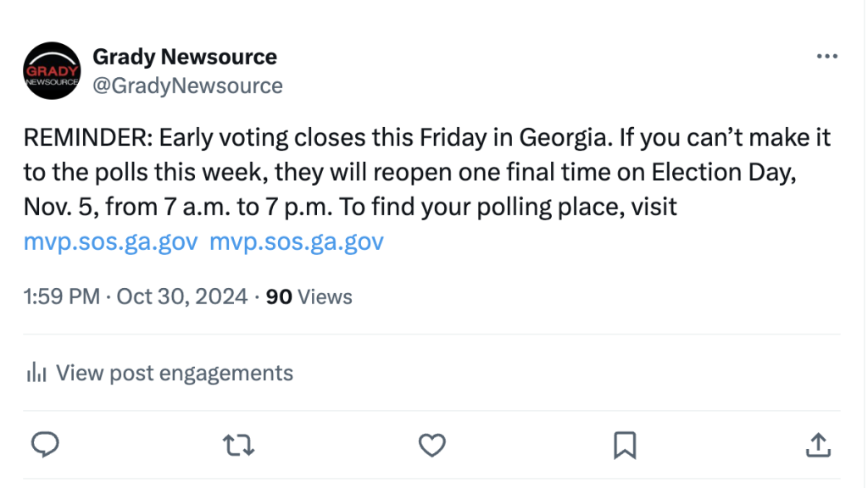
Task: Click the share upload arrow icon
Action: tap(817, 444)
